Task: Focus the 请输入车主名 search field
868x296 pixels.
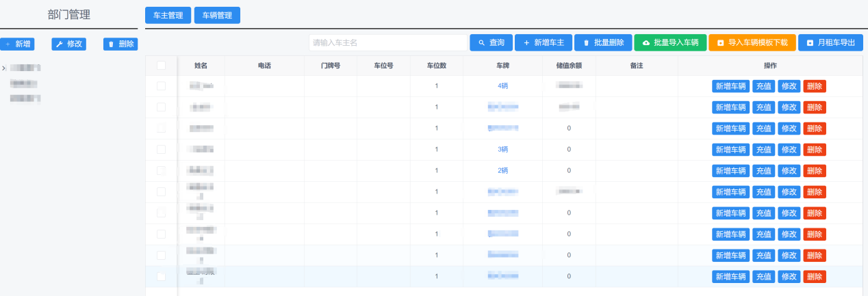Action: tap(388, 42)
